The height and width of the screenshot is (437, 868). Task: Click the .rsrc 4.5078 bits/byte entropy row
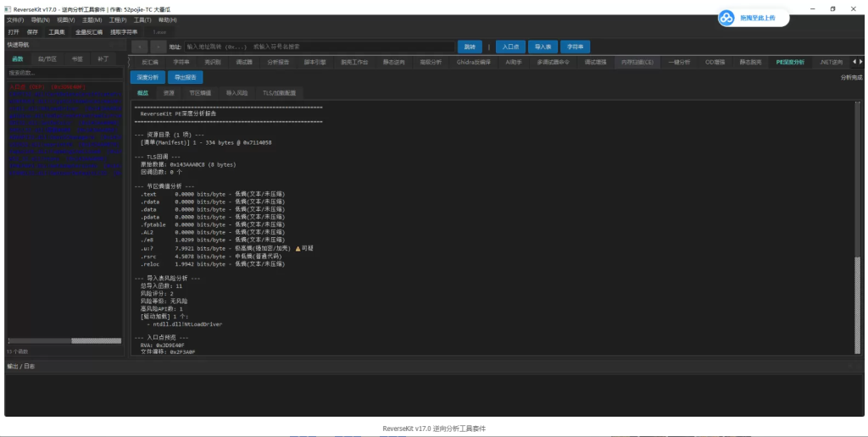point(211,257)
